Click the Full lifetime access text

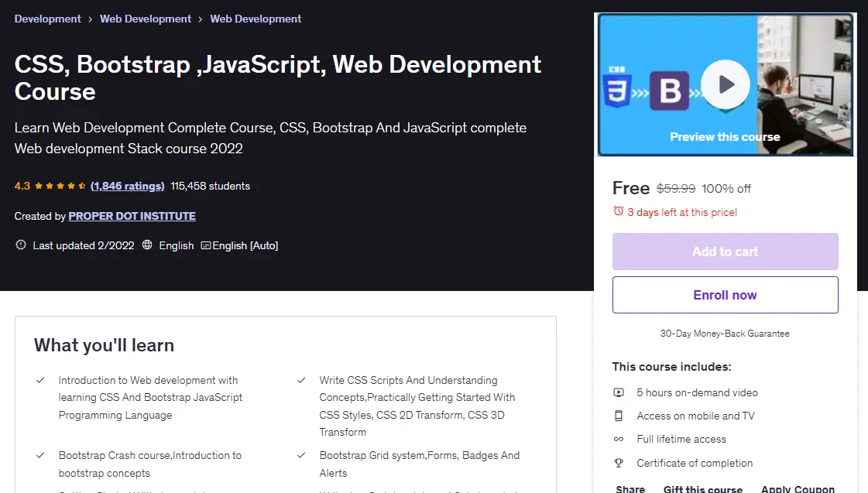[x=681, y=440]
